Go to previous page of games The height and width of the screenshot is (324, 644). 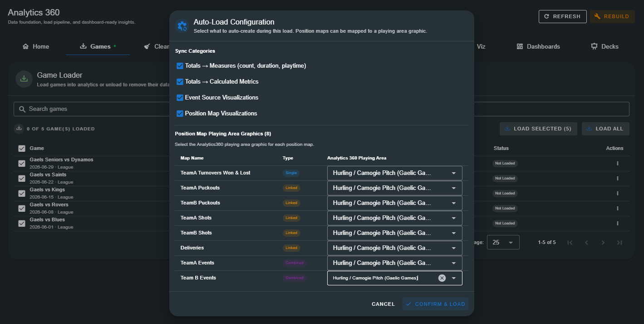click(586, 243)
